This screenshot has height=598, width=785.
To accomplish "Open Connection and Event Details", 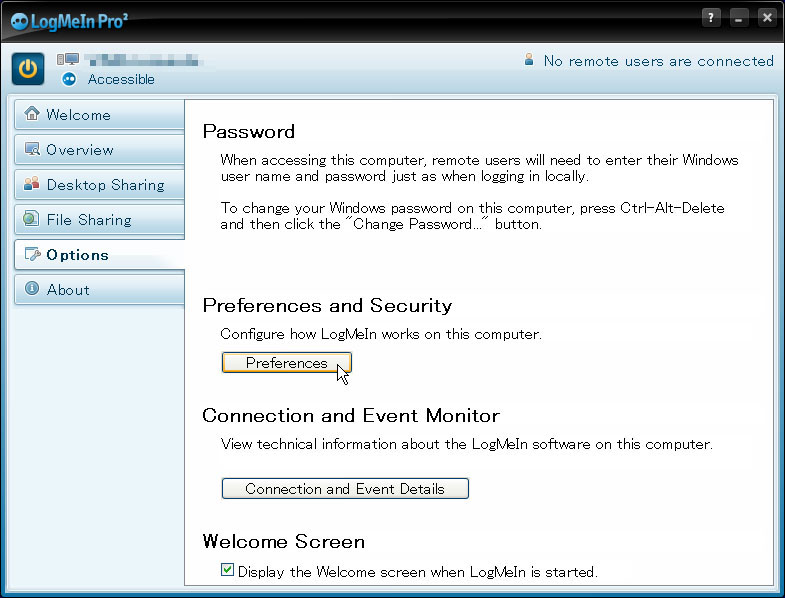I will tap(345, 488).
